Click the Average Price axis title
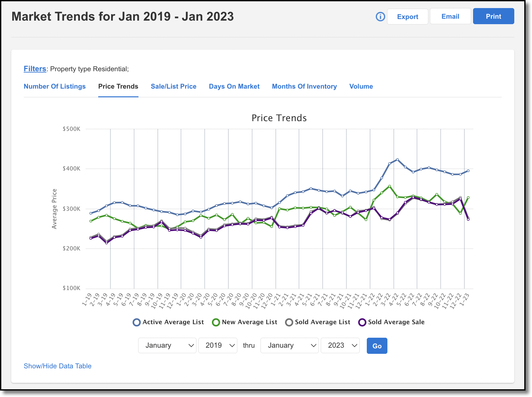 (x=54, y=209)
